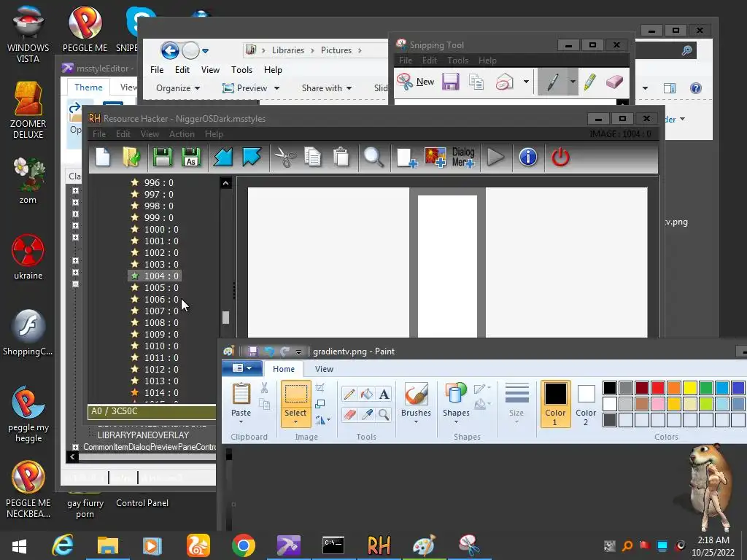
Task: Click the Save floppy icon in Snipping Tool
Action: point(450,82)
